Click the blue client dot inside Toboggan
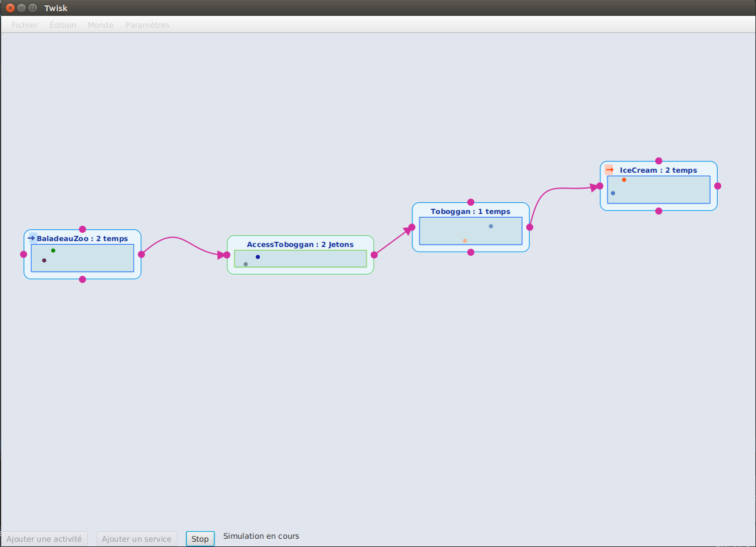The width and height of the screenshot is (756, 547). tap(491, 226)
